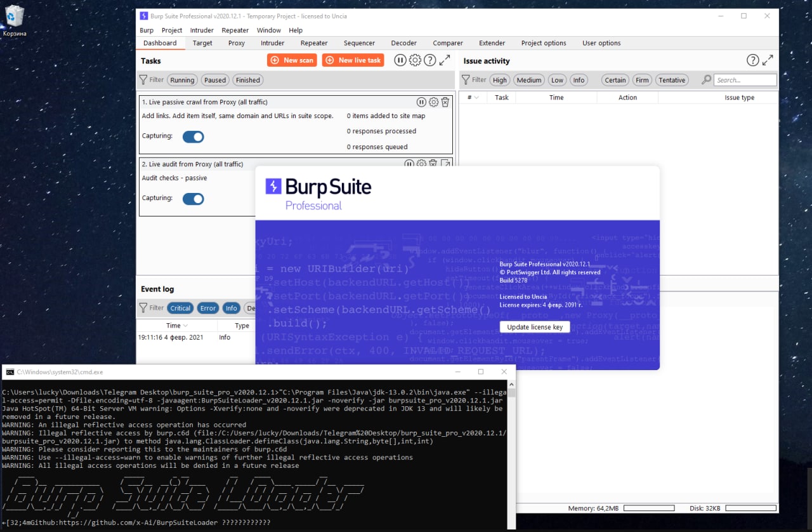The width and height of the screenshot is (812, 532).
Task: Pause all tasks in the Tasks panel header
Action: pos(400,60)
